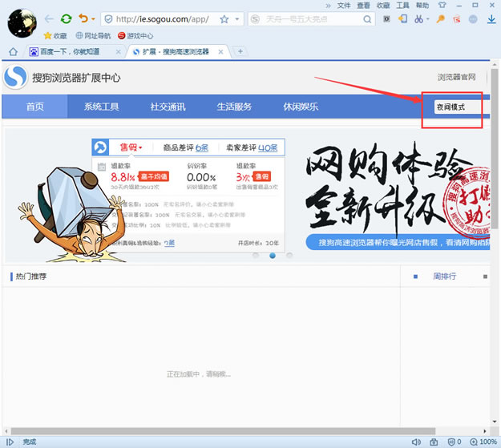Screen dimensions: 501x448
Task: Open 收藏 favorites bar item
Action: tap(55, 36)
